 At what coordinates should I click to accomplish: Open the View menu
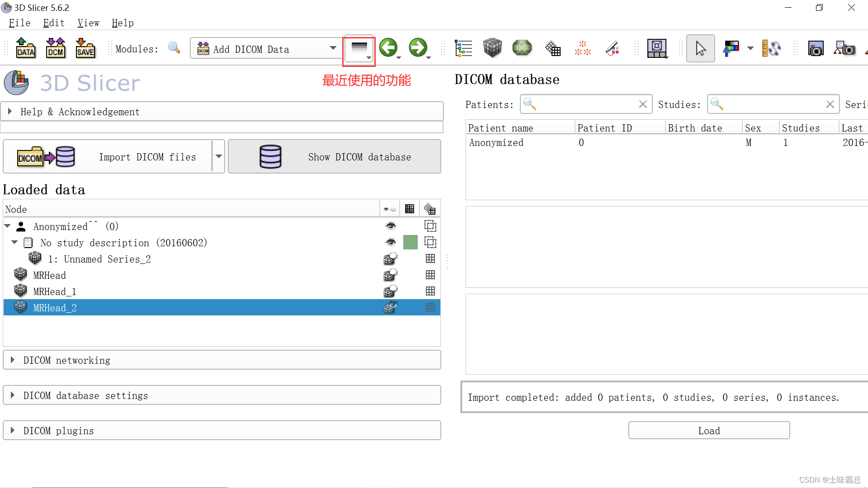pyautogui.click(x=88, y=23)
